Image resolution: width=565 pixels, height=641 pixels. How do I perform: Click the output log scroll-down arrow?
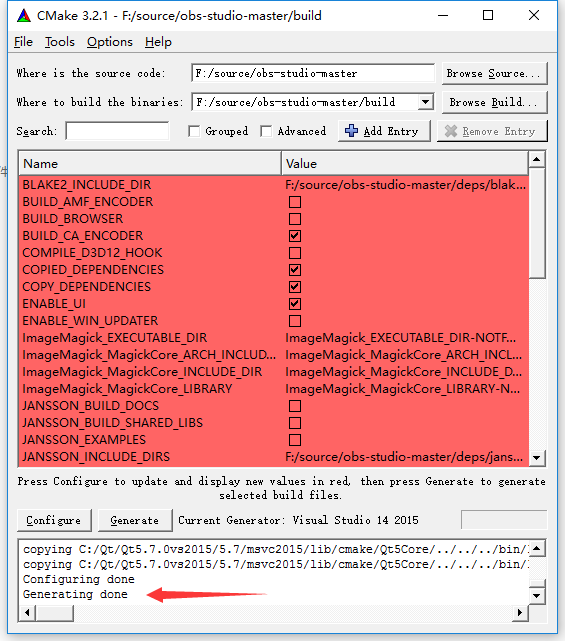point(537,596)
